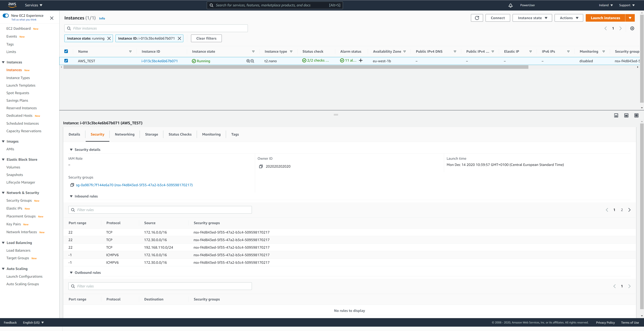Open table preferences gear icon
Screen dimensions: 644x331
[632, 29]
